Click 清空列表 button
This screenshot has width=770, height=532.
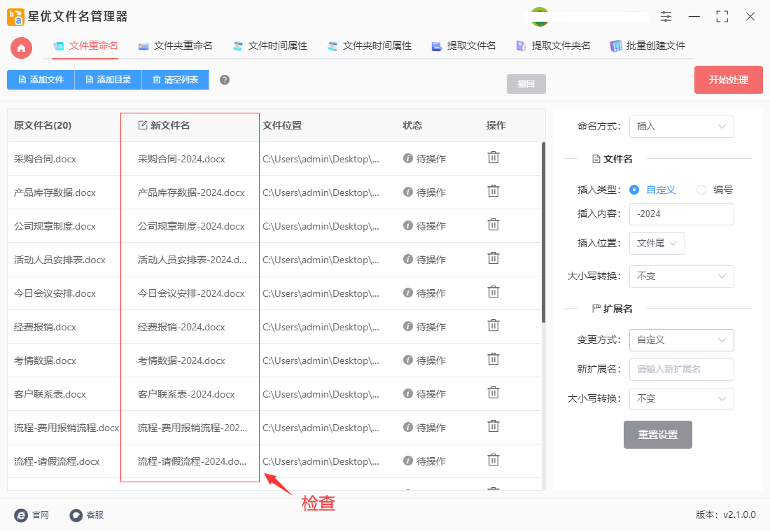(x=175, y=80)
